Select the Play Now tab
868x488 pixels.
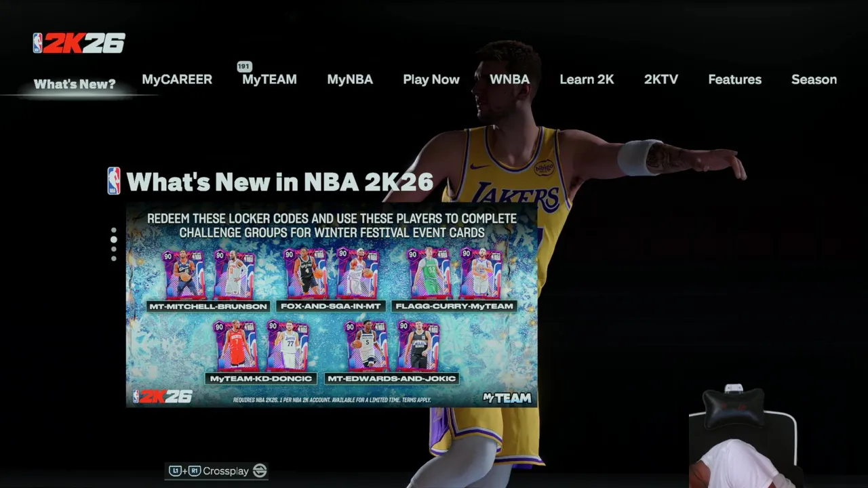click(431, 79)
